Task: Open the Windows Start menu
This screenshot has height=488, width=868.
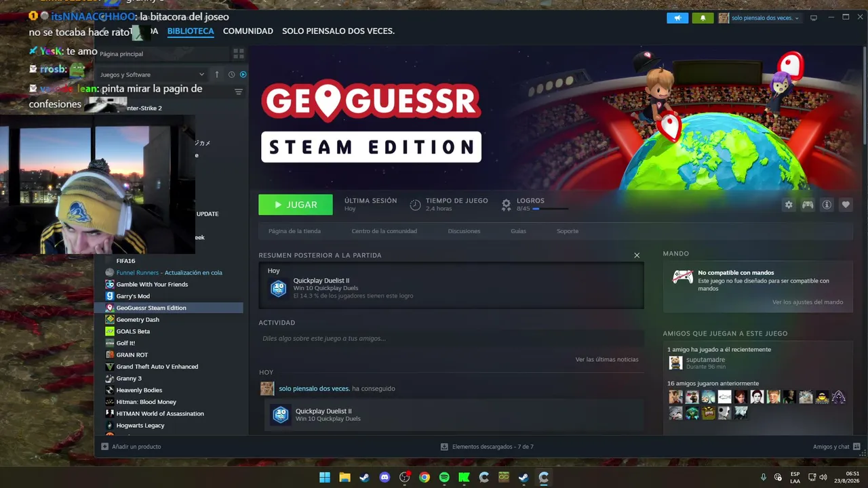Action: [325, 477]
